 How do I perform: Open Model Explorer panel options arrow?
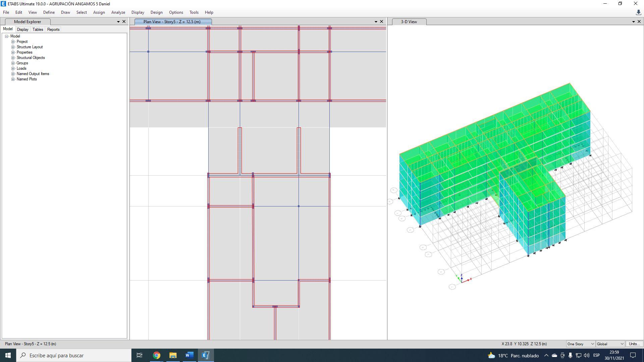click(x=118, y=21)
